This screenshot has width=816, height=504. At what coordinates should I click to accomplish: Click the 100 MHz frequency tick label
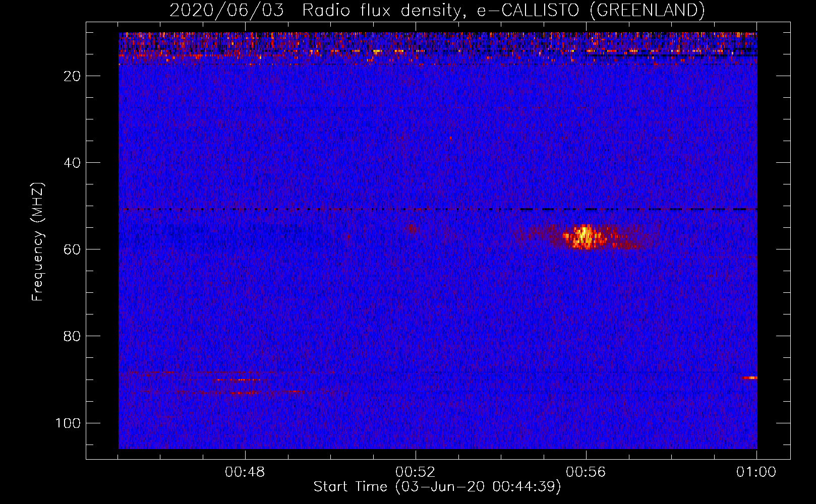(x=68, y=423)
